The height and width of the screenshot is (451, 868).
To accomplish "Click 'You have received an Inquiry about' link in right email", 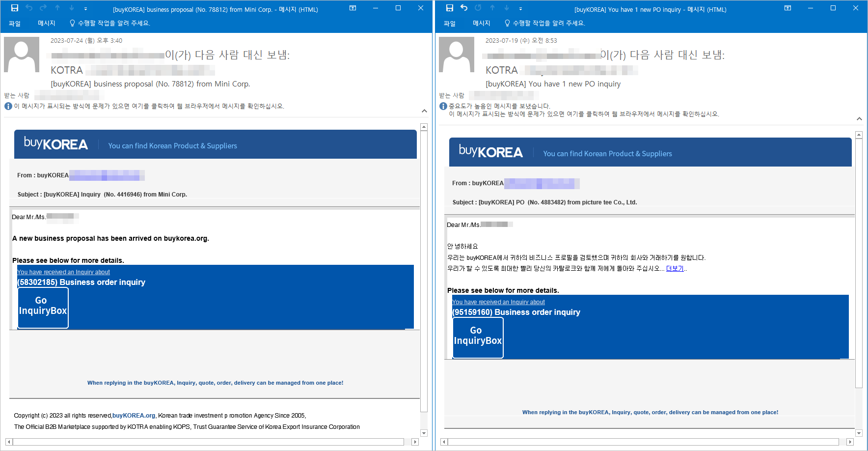I will pyautogui.click(x=498, y=302).
